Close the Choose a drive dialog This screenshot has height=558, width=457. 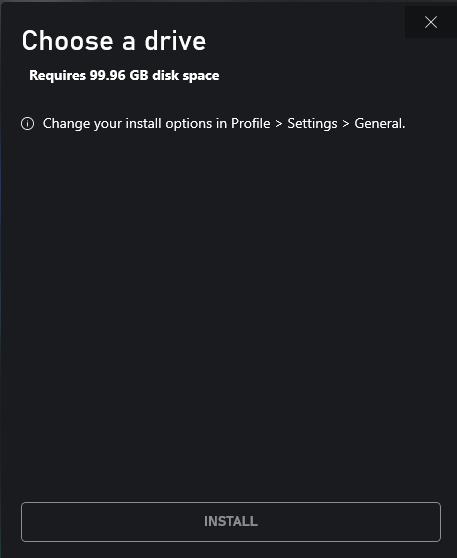[431, 22]
